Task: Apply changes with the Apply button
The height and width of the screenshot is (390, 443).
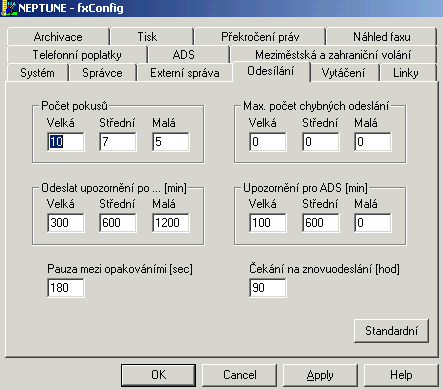Action: (x=320, y=375)
